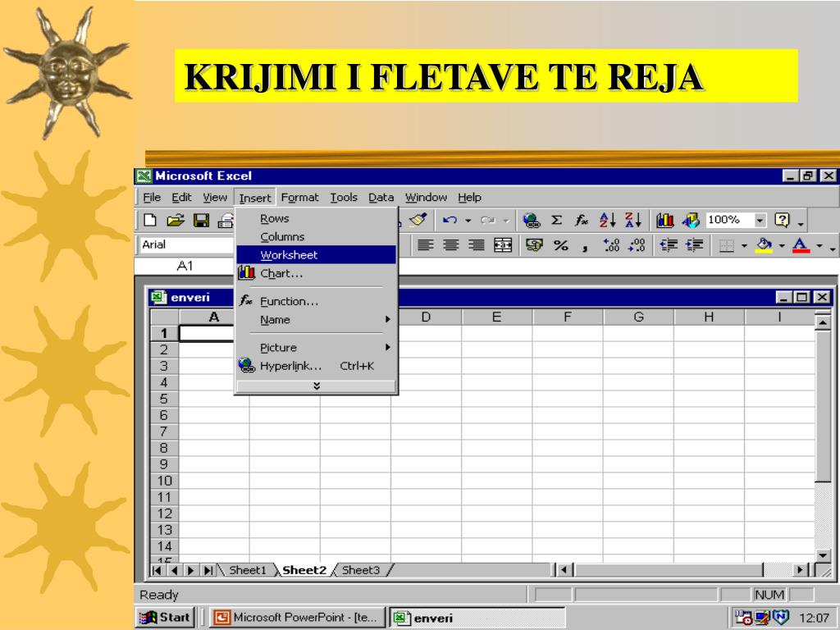Click the Start button on the taskbar

tap(166, 617)
